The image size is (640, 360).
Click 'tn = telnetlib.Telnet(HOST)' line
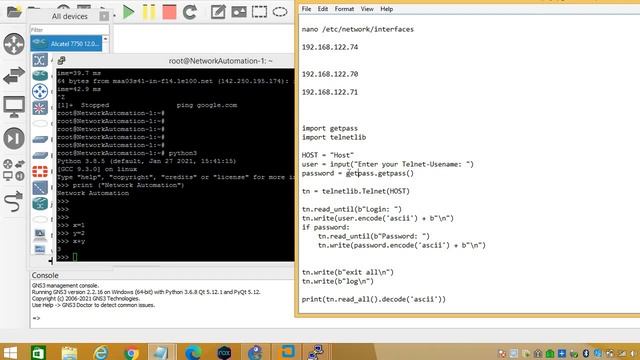pos(356,191)
